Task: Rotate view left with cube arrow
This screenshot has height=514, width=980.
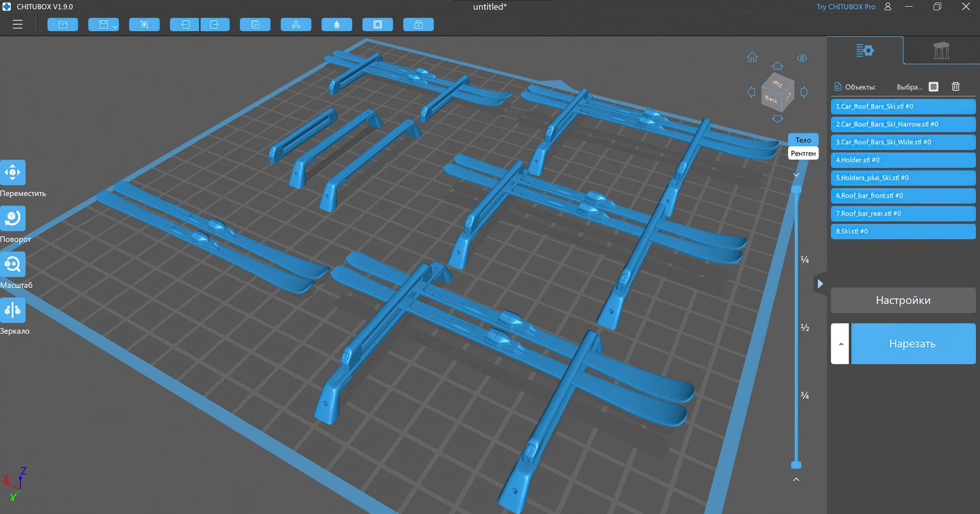Action: (x=751, y=92)
